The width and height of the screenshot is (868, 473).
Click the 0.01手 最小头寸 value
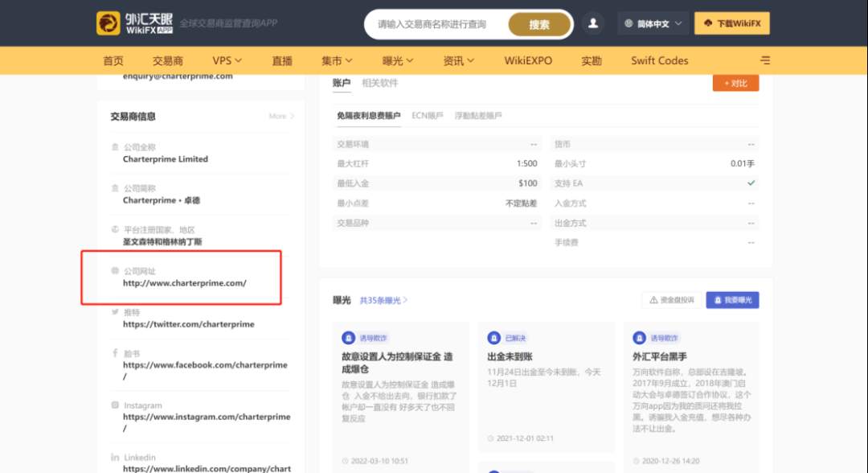pos(743,163)
